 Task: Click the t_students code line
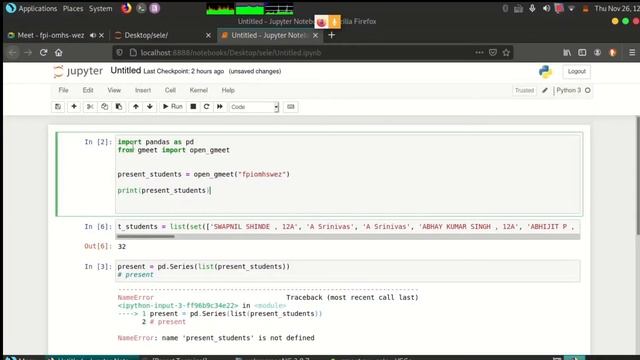tap(347, 227)
